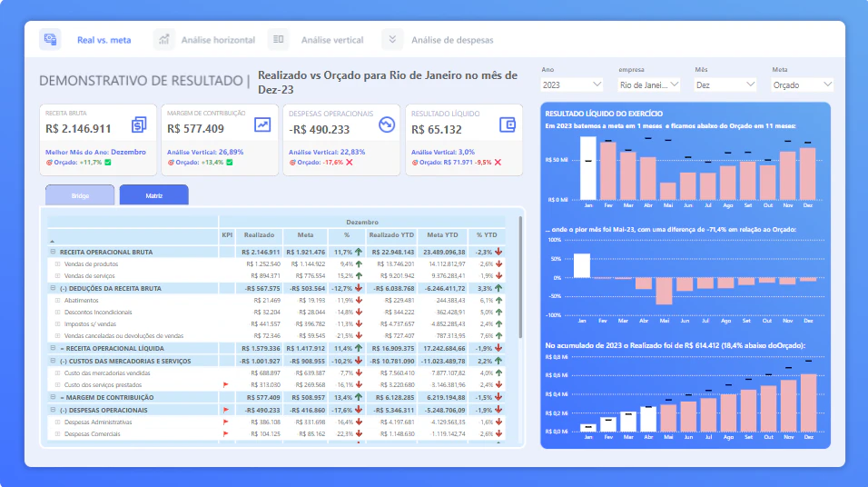Collapse the Custos das Mercadorias e Serviços row

click(x=54, y=361)
